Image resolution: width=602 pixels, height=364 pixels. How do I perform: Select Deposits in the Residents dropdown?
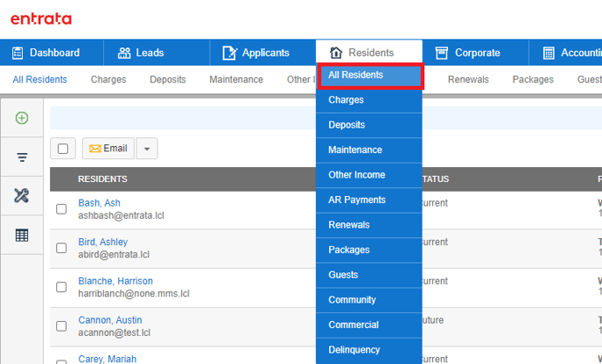click(369, 125)
